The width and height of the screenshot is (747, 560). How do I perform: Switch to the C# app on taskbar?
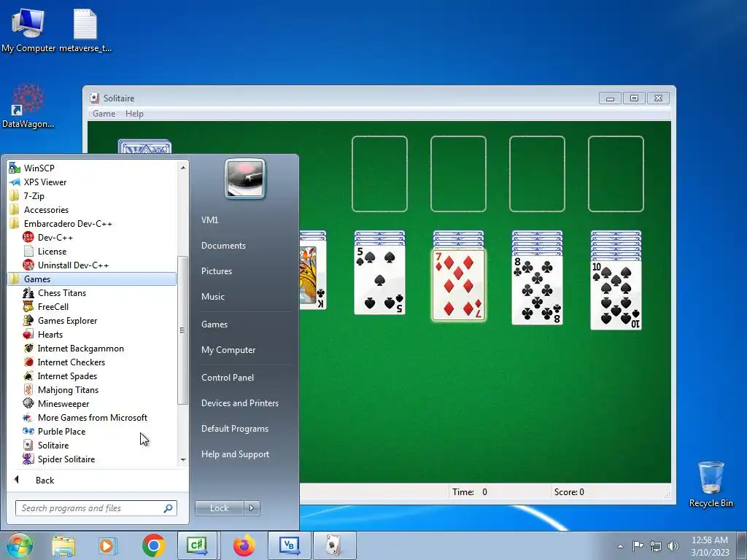pyautogui.click(x=197, y=545)
